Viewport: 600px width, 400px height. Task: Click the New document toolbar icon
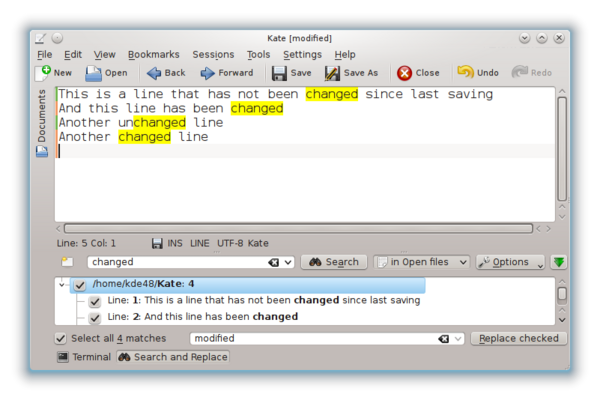click(43, 73)
